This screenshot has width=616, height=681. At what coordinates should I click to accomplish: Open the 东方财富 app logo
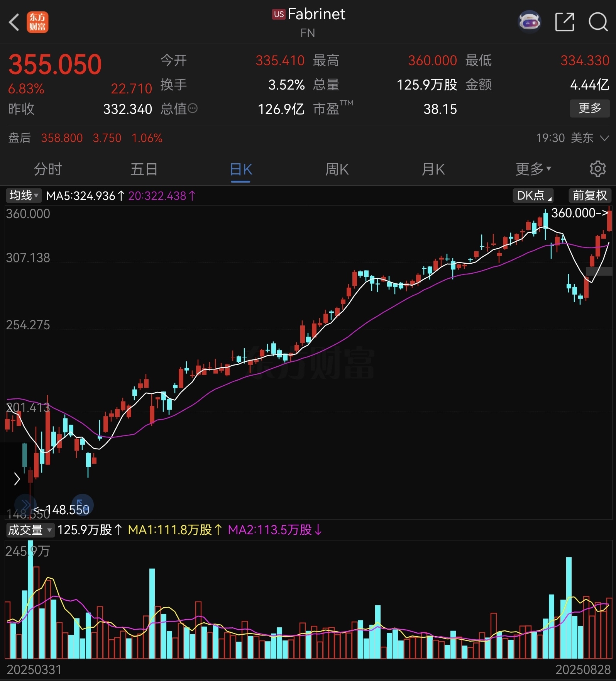[37, 22]
